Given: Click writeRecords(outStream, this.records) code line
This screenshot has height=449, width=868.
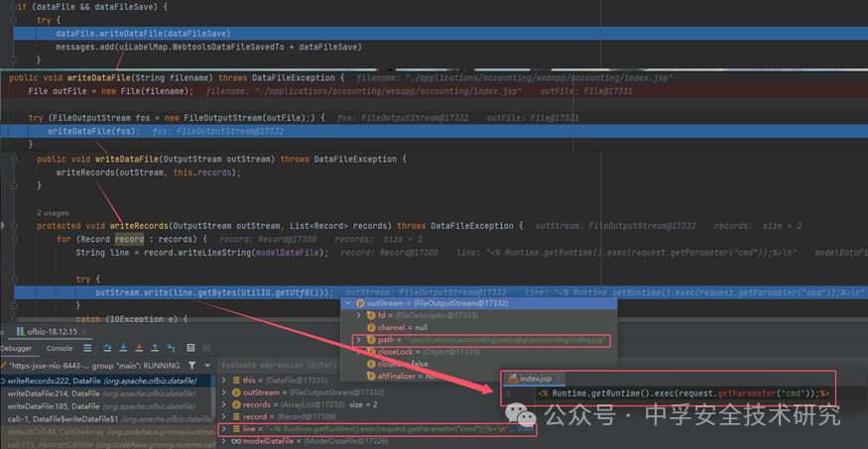Looking at the screenshot, I should [x=149, y=172].
